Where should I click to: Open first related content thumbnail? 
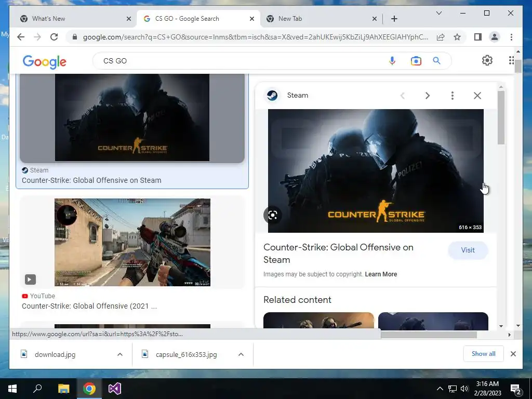318,320
